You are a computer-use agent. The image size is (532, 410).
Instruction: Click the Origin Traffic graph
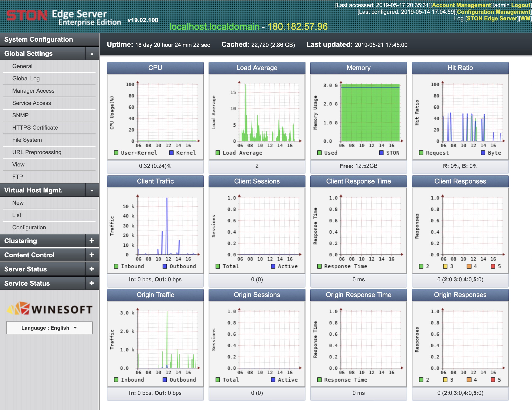tap(155, 344)
